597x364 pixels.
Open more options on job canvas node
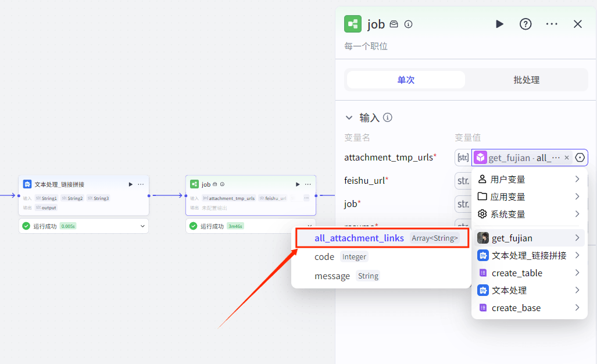click(x=308, y=184)
